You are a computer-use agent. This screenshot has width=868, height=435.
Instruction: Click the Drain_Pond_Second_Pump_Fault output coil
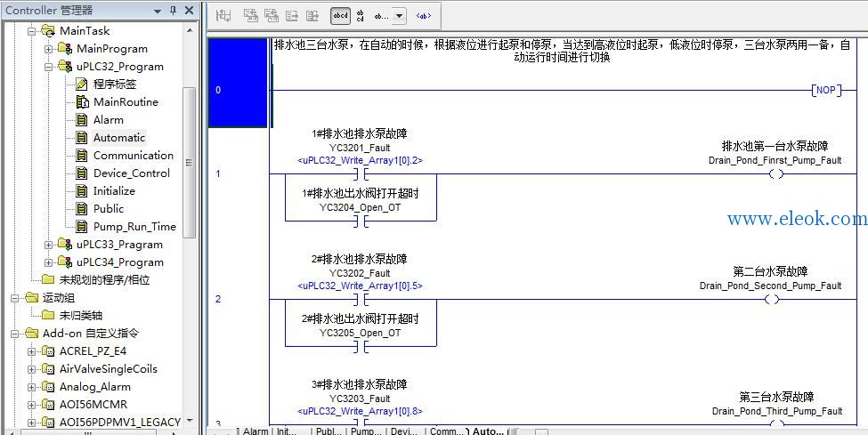point(772,300)
